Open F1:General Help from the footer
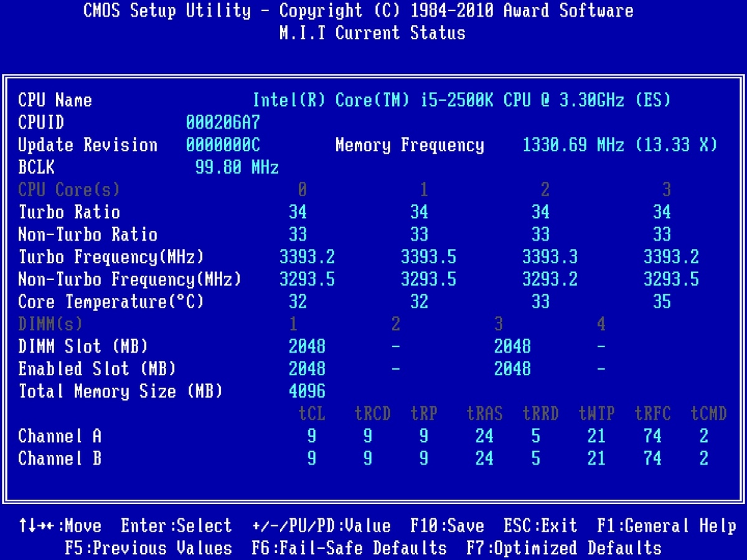Image resolution: width=747 pixels, height=560 pixels. [x=666, y=526]
